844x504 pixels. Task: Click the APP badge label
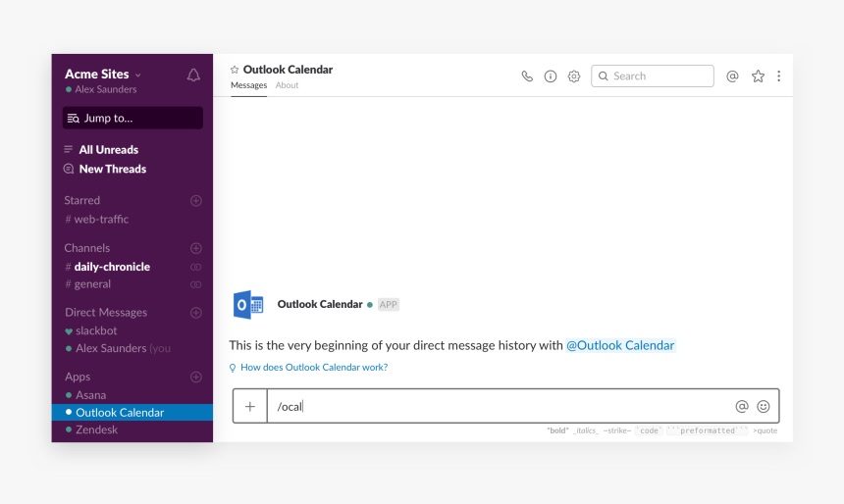coord(388,304)
